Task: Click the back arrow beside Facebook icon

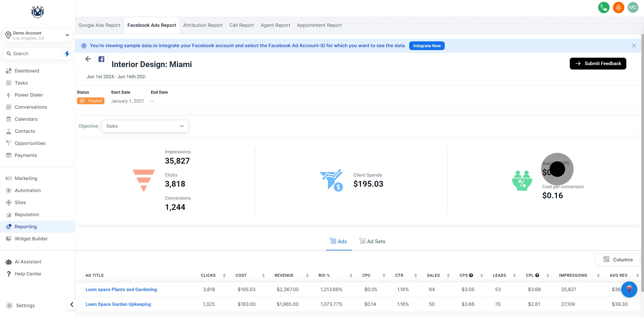Action: 88,59
